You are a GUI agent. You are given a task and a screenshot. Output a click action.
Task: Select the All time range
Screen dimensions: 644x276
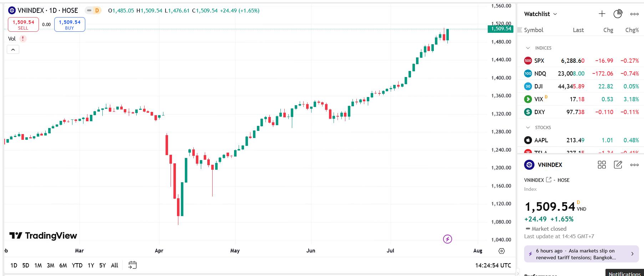click(115, 265)
